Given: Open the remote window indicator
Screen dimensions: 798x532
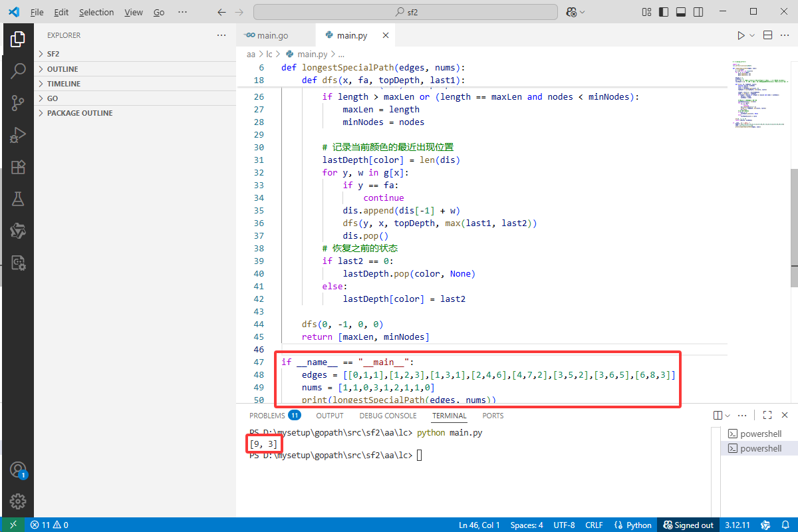Looking at the screenshot, I should tap(13, 525).
